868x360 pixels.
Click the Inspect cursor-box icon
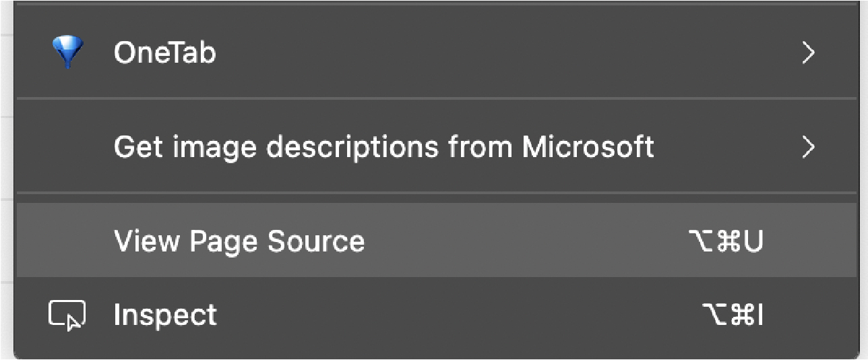click(x=67, y=315)
